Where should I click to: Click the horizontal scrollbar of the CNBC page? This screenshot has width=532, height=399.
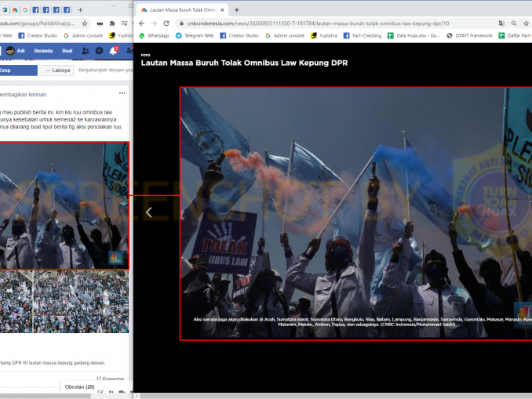336,396
